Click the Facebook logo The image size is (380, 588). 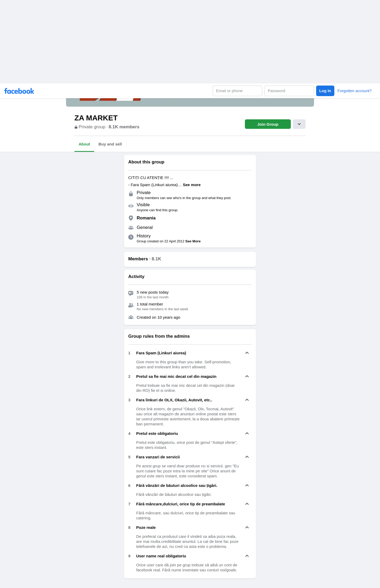(19, 91)
